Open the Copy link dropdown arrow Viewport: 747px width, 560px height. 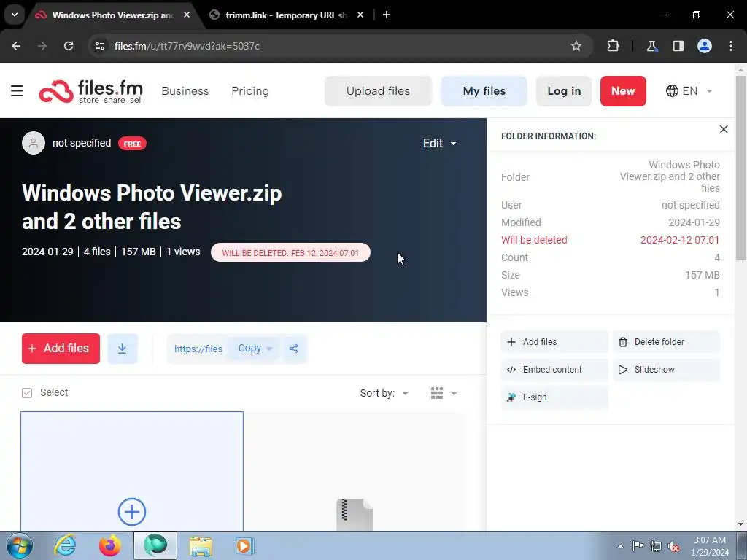tap(269, 349)
